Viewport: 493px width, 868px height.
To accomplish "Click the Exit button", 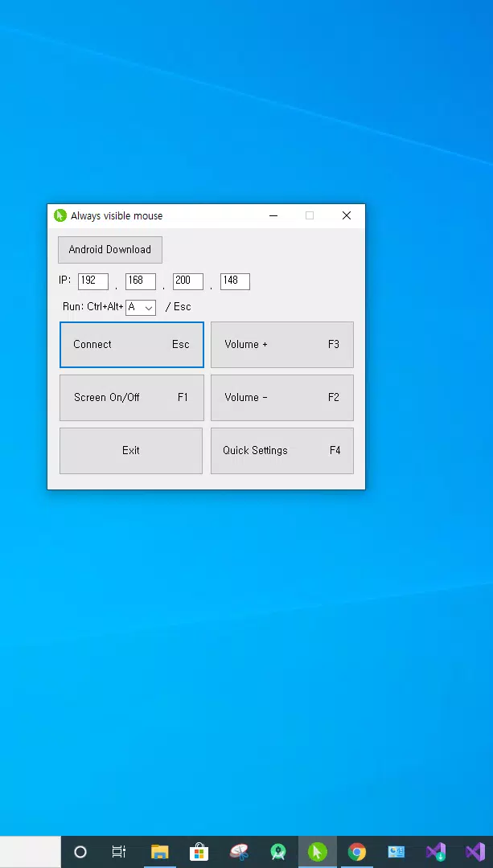I will point(131,451).
